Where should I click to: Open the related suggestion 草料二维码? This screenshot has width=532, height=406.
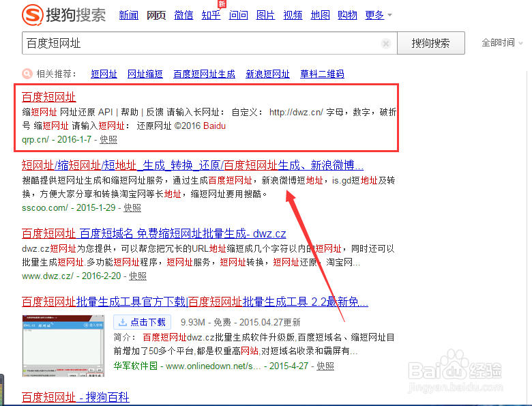[322, 74]
